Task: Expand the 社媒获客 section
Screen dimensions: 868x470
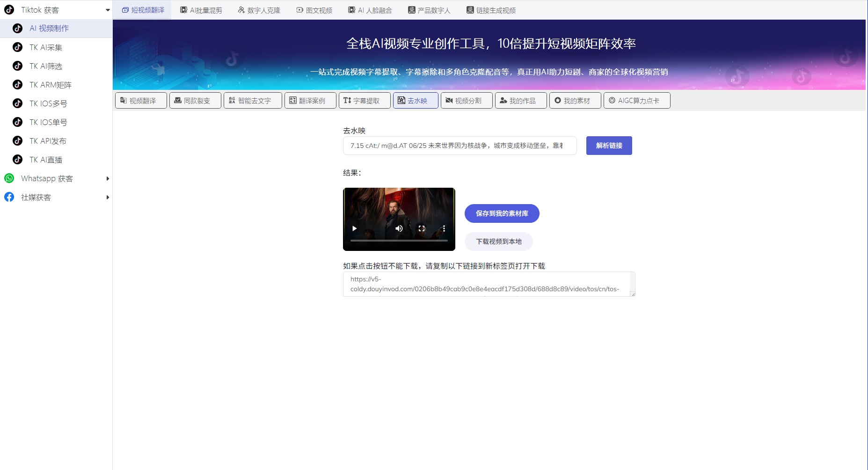Action: tap(108, 197)
